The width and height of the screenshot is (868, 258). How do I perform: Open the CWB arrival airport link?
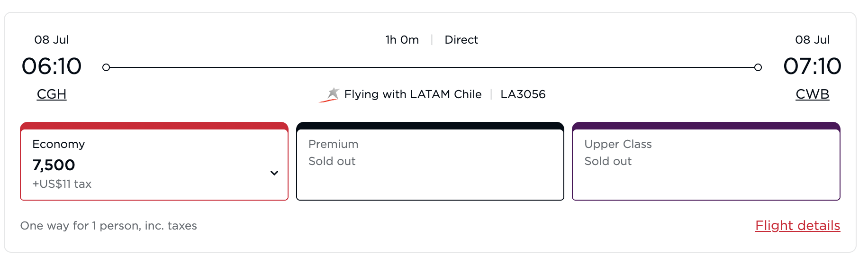(812, 94)
